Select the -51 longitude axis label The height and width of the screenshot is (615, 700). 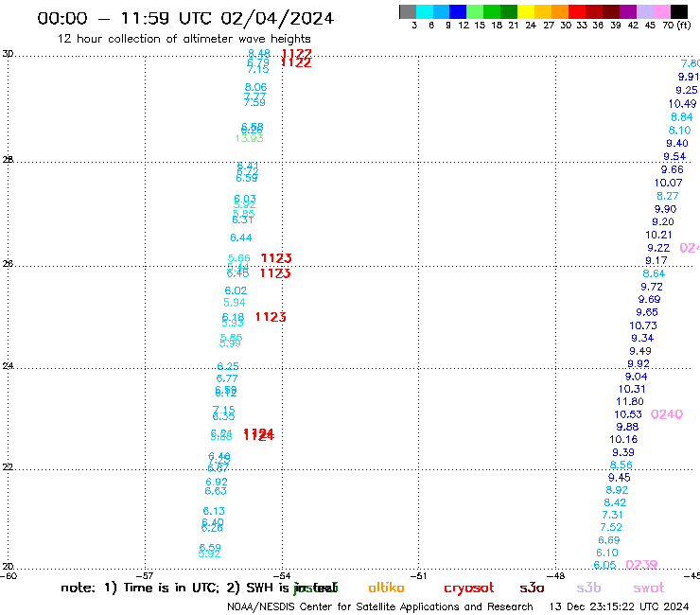[x=418, y=575]
